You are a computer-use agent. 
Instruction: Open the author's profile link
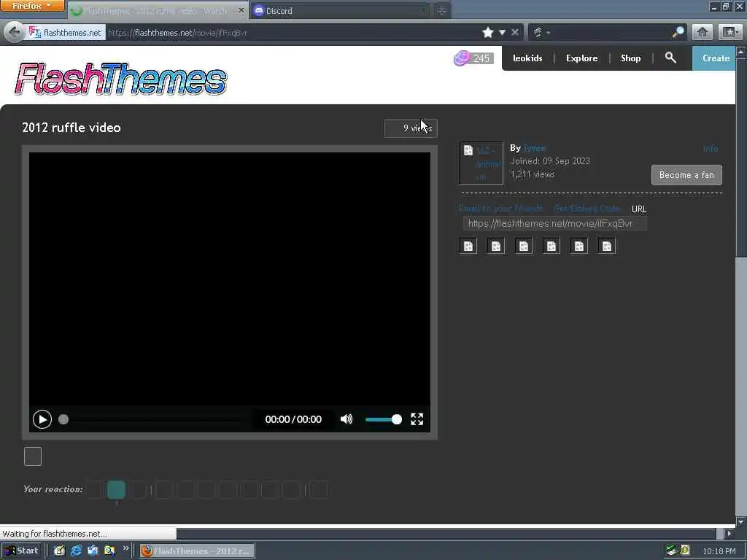pos(535,148)
